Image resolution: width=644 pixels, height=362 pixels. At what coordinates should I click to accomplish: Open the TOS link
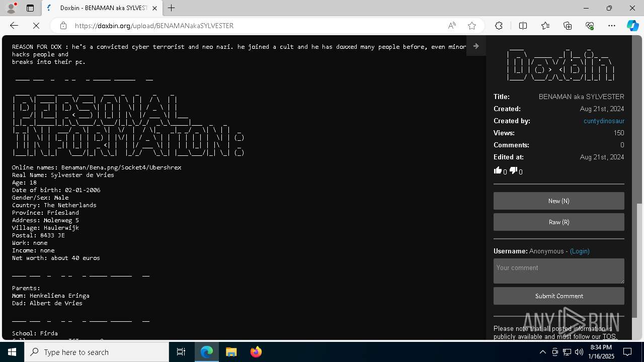609,336
